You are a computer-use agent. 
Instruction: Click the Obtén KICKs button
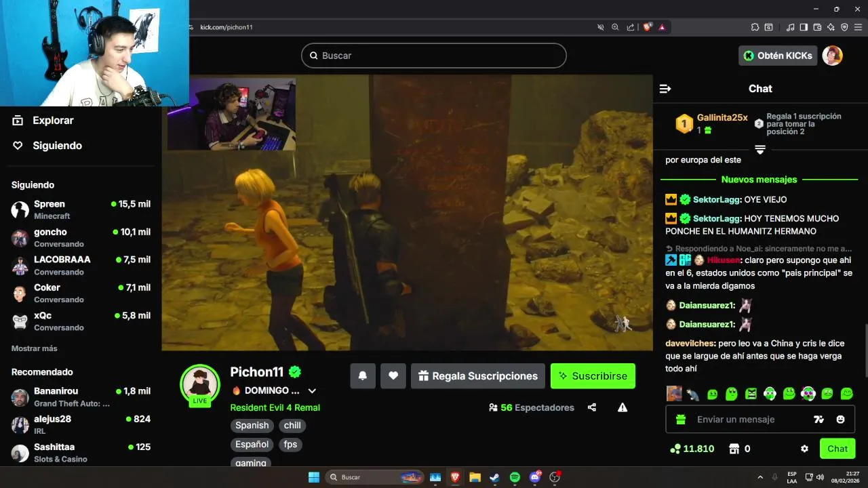coord(778,56)
